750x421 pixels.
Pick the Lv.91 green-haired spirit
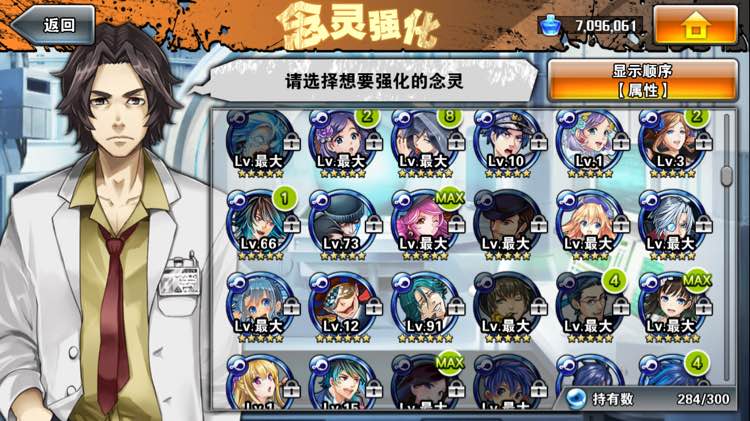(x=425, y=307)
